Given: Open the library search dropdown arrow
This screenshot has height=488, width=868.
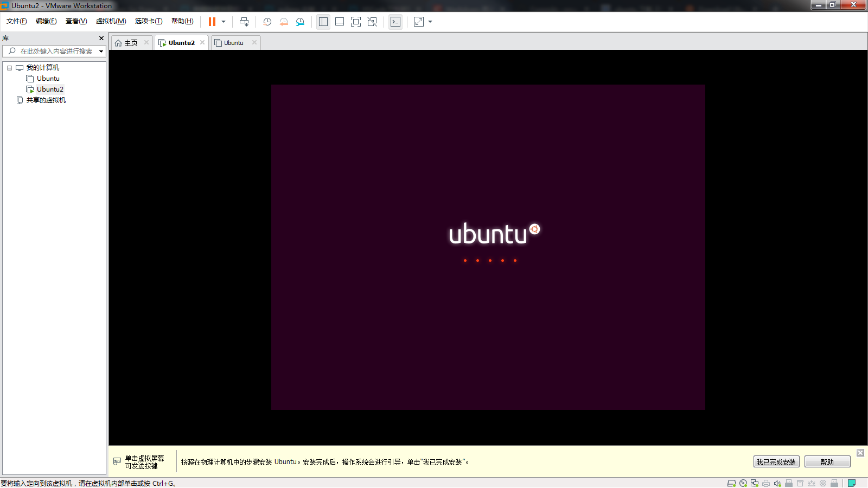Looking at the screenshot, I should point(101,52).
